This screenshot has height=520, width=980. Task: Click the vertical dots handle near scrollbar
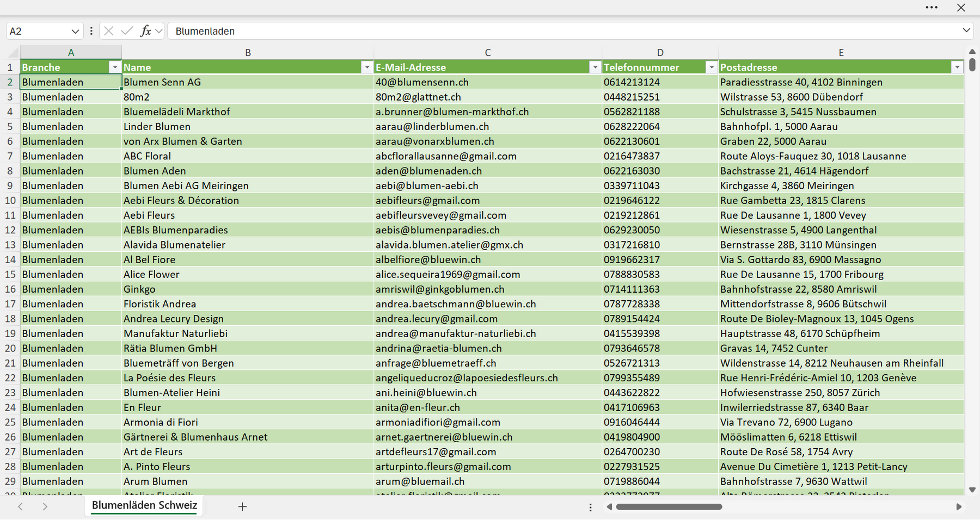591,507
